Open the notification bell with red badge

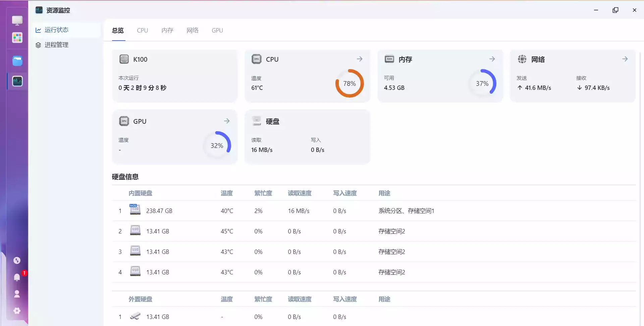[17, 277]
